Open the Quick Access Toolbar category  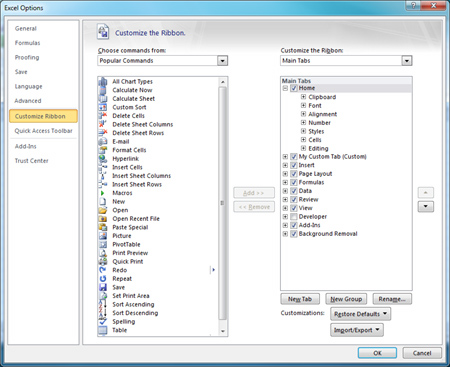coord(43,131)
